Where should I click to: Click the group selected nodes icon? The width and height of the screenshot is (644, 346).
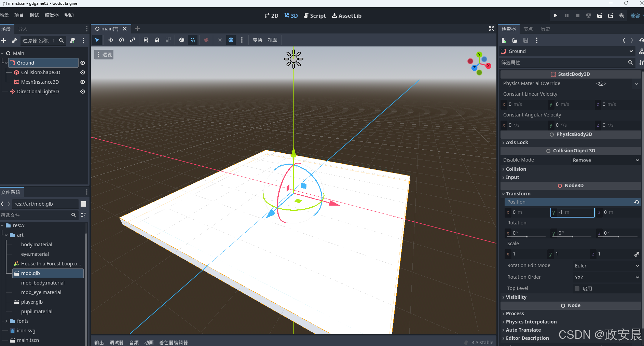[x=168, y=40]
